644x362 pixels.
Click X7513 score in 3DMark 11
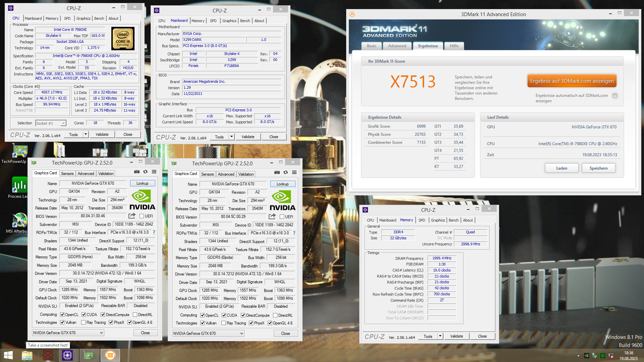413,81
